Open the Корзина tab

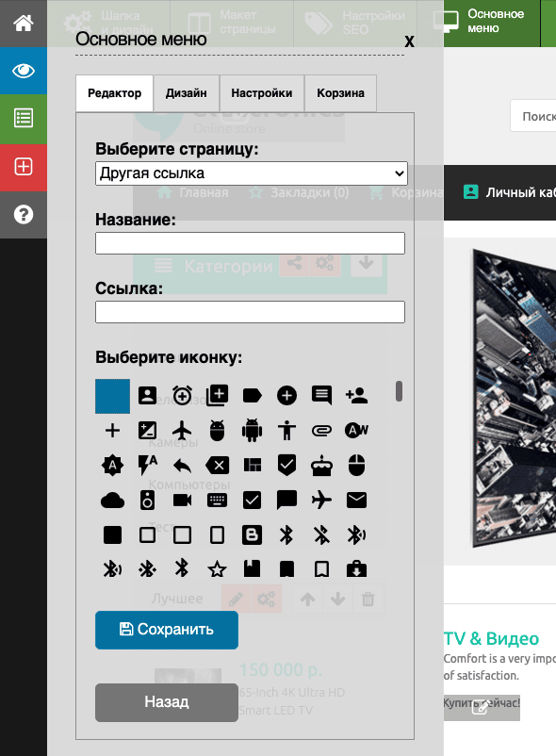[x=340, y=93]
